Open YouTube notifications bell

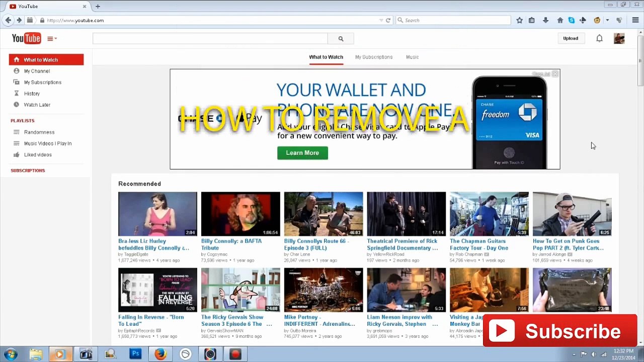pyautogui.click(x=599, y=38)
